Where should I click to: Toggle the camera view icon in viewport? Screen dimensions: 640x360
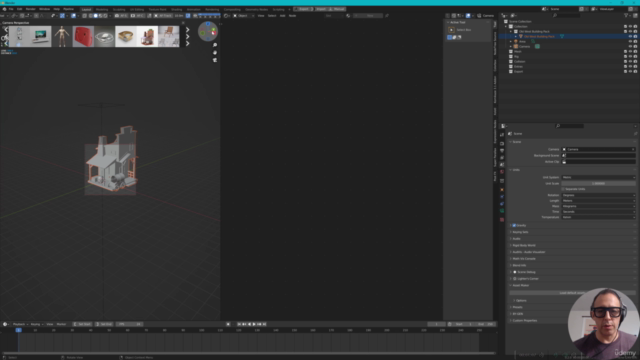(215, 60)
